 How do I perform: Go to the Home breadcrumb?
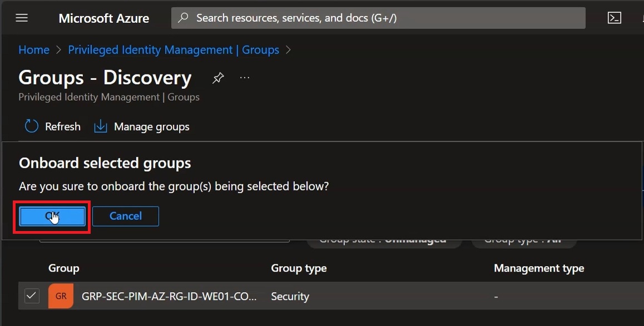[x=34, y=49]
